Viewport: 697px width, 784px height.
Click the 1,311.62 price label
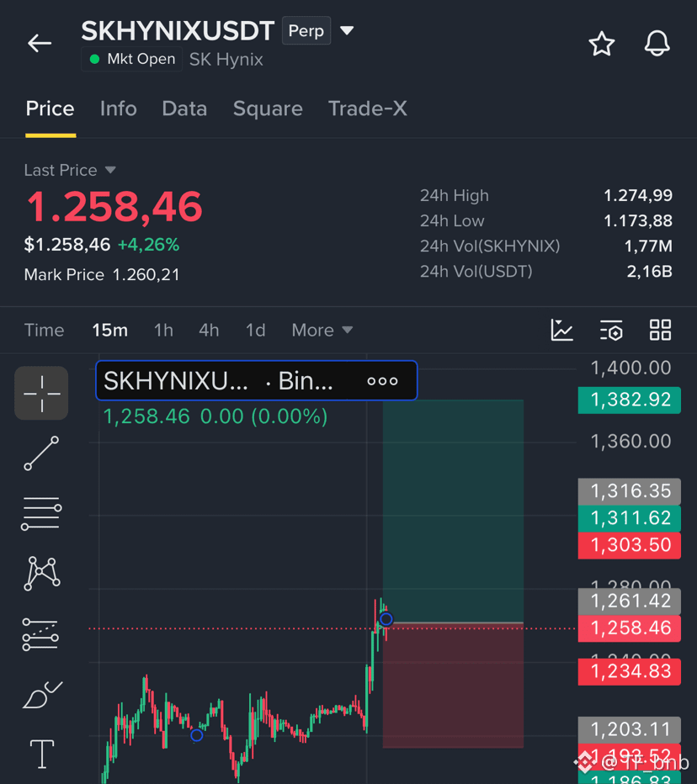coord(630,518)
